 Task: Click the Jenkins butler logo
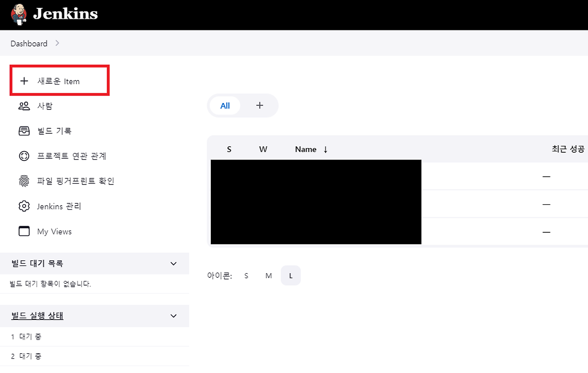[x=18, y=14]
